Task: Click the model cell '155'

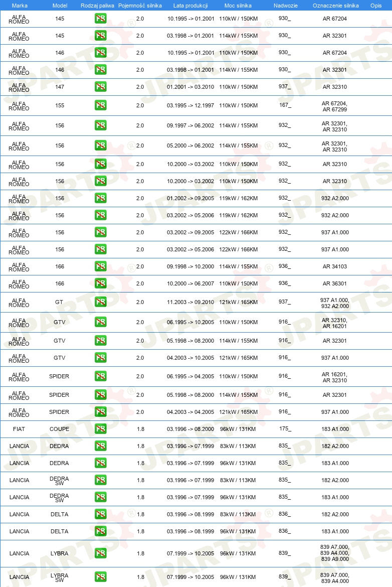Action: (60, 105)
